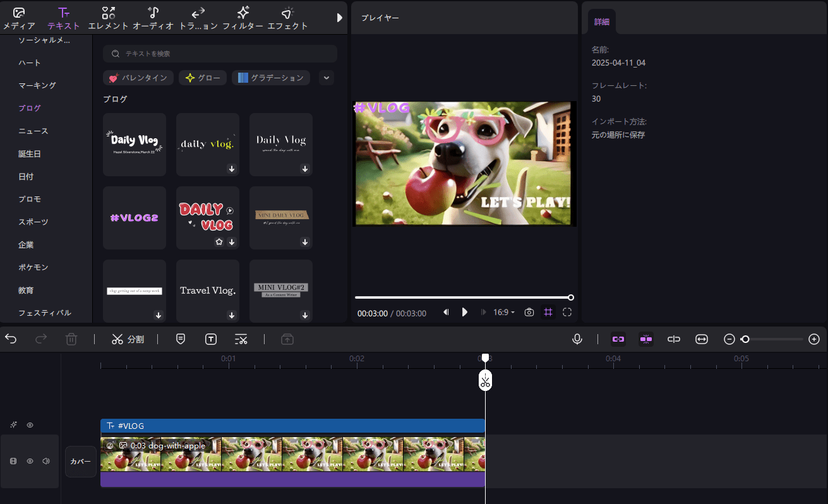Open the メディア media tab
Image resolution: width=828 pixels, height=504 pixels.
click(x=19, y=18)
